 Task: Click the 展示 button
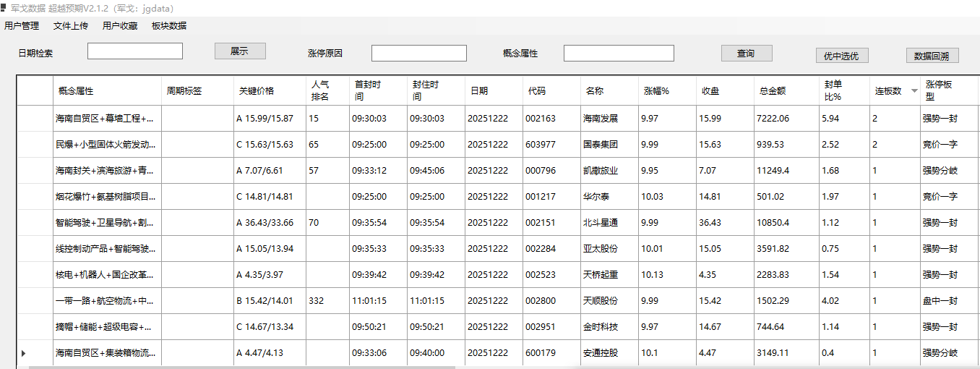(240, 51)
